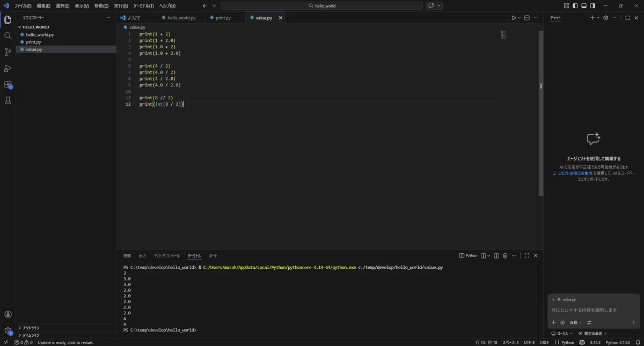Delete the terminal with trash icon

tap(505, 256)
